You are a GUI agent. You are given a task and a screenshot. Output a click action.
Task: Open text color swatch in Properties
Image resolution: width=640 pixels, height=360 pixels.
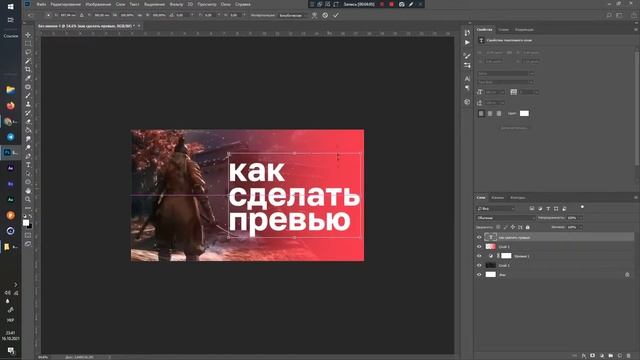[524, 113]
